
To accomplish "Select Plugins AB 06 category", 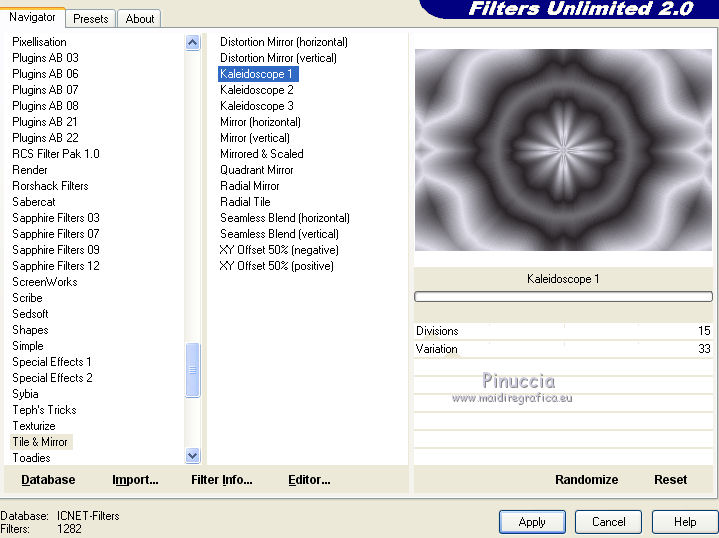I will coord(45,74).
